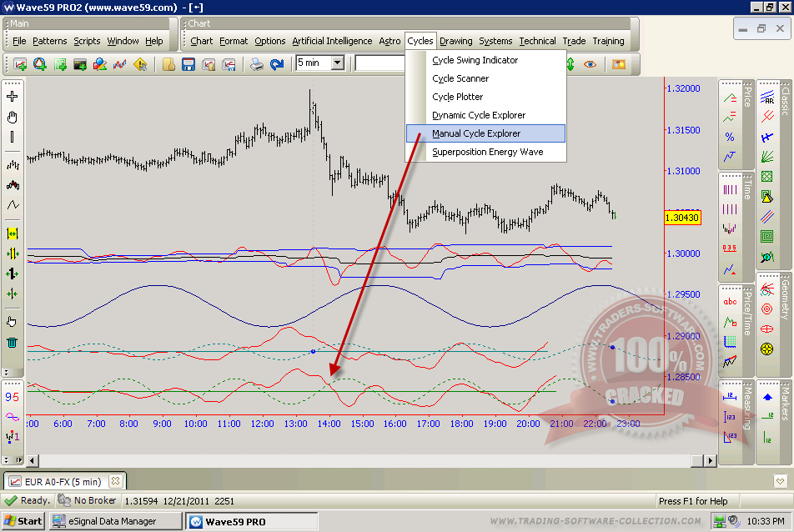Viewport: 794px width, 532px height.
Task: Click the Windows Start button
Action: point(23,521)
